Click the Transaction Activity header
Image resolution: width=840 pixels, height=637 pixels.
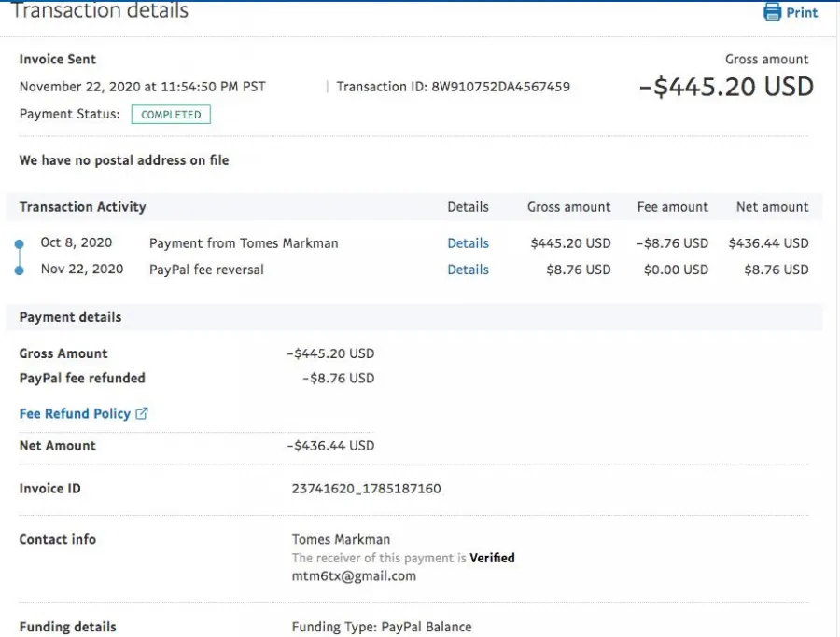tap(82, 207)
